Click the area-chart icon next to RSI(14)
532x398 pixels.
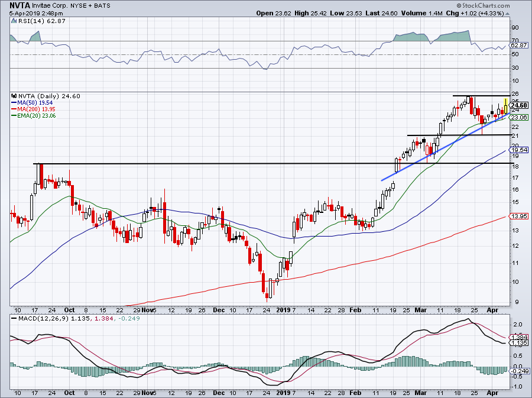[14, 21]
